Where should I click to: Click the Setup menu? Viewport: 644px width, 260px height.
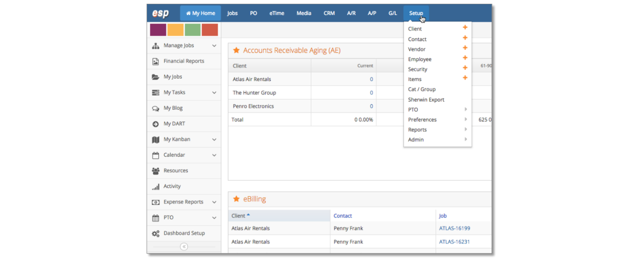[416, 13]
